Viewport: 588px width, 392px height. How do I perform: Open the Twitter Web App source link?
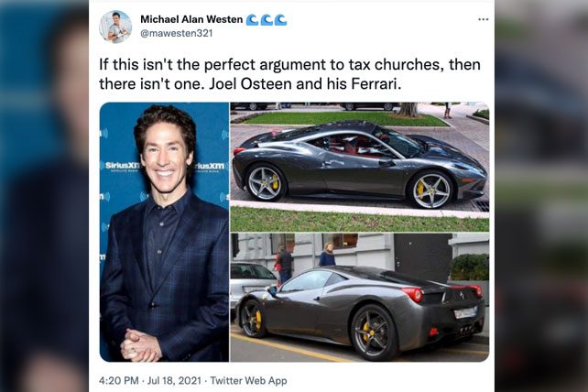tap(248, 380)
